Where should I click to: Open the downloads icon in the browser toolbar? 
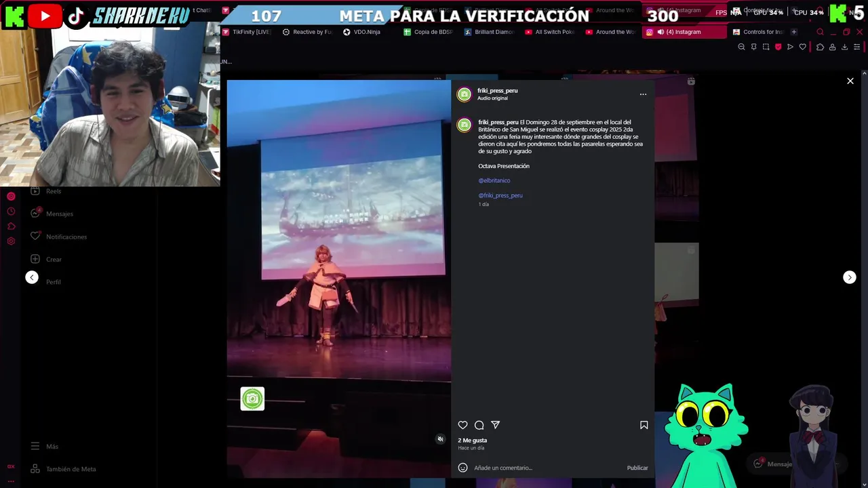tap(844, 47)
